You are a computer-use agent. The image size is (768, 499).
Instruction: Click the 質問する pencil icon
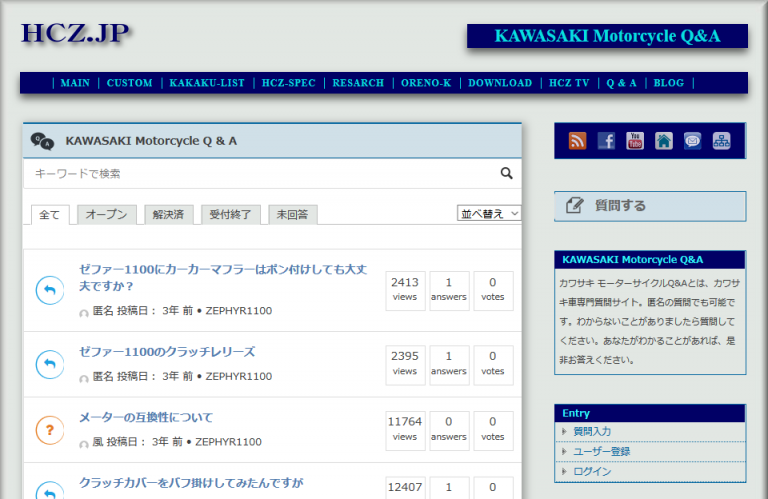(575, 205)
